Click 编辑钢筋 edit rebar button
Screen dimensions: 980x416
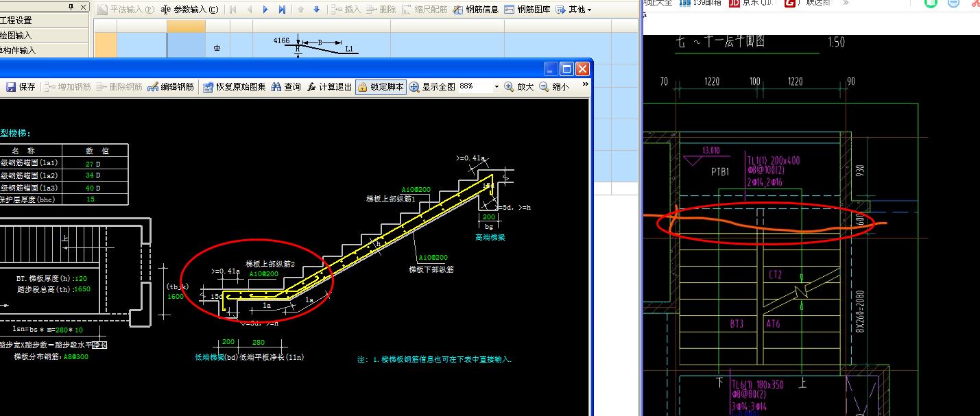[x=171, y=87]
